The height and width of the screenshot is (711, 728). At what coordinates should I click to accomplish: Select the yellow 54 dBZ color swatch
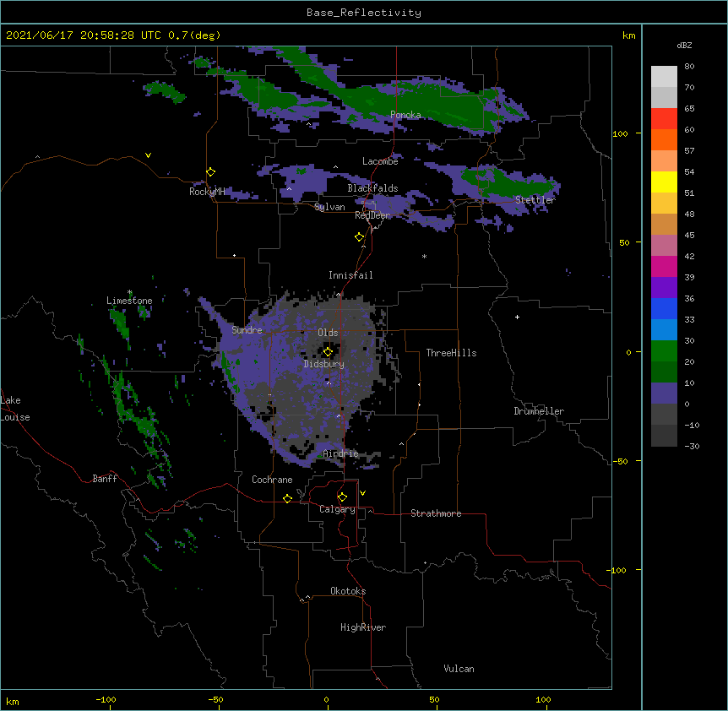point(664,182)
